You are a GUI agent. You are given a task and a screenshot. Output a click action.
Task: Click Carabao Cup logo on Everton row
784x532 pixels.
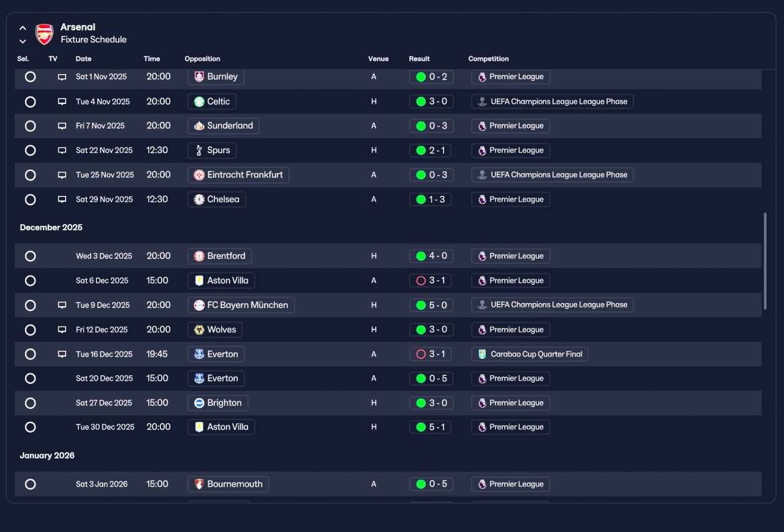pos(482,354)
